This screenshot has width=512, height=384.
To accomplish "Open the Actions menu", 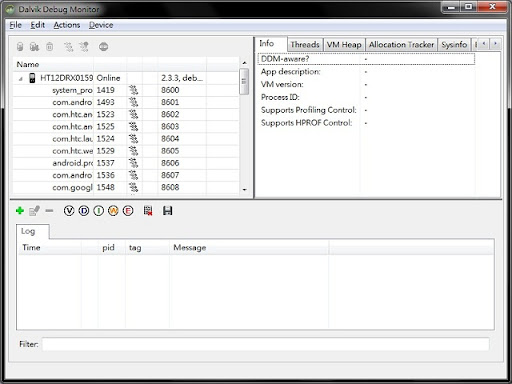I will point(67,25).
